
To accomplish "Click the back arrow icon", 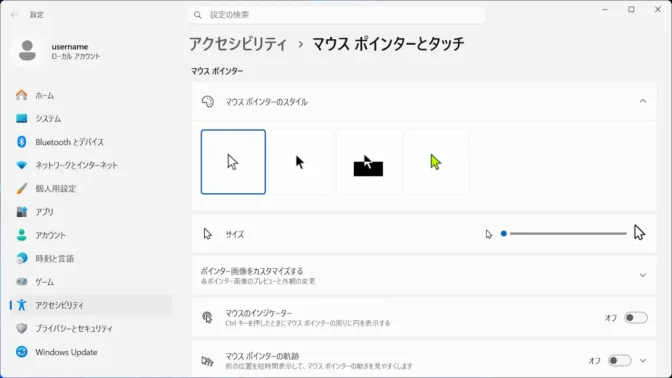I will pos(14,15).
